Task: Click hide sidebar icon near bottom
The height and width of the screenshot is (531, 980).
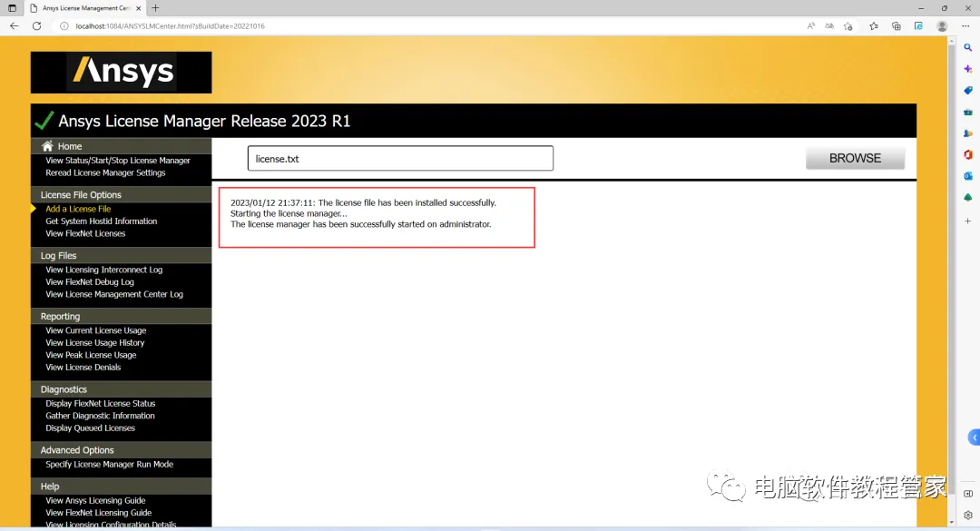Action: click(968, 494)
